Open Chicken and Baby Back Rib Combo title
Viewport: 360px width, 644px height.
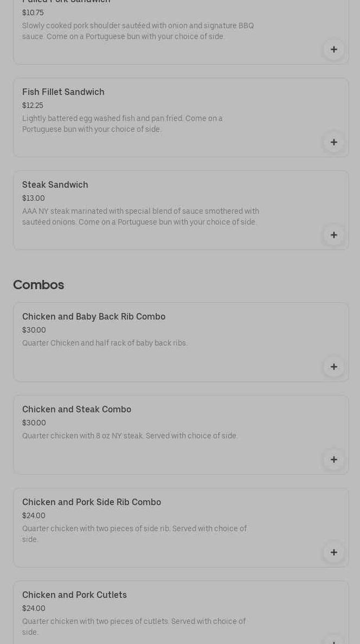[94, 317]
